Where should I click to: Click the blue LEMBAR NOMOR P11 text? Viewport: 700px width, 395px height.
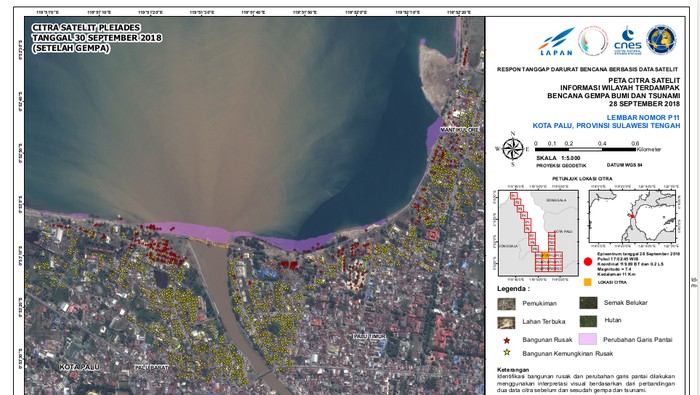642,117
